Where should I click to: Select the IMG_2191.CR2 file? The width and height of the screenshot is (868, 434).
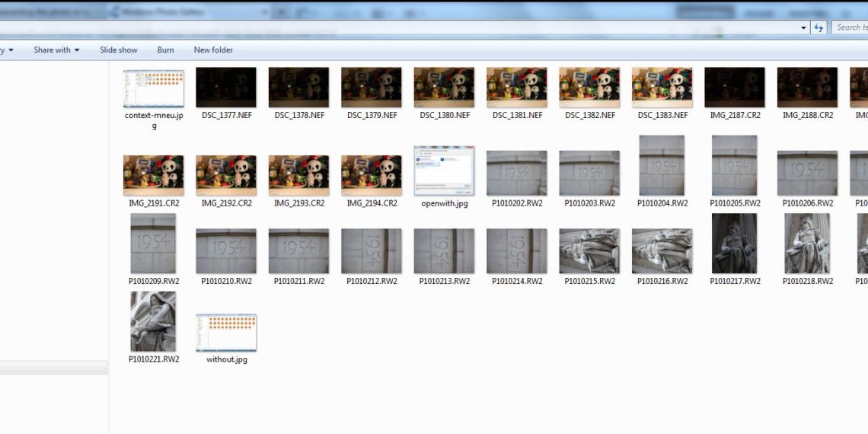point(153,175)
